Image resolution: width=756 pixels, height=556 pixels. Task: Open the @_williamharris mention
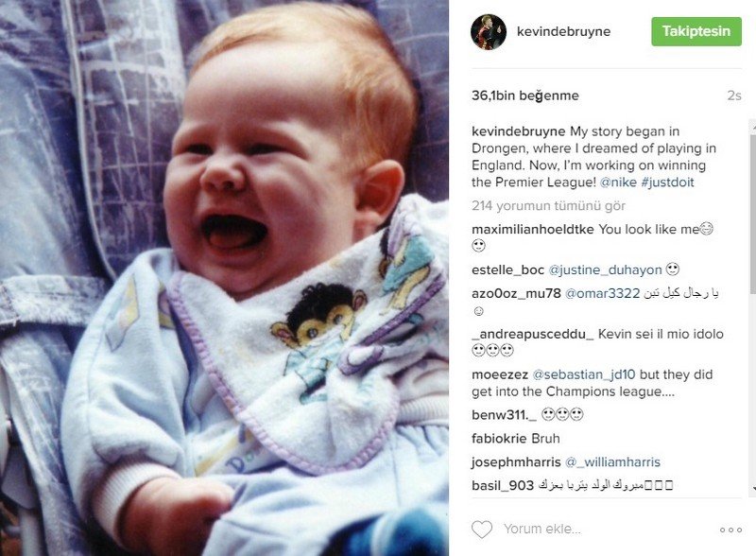[x=612, y=461]
